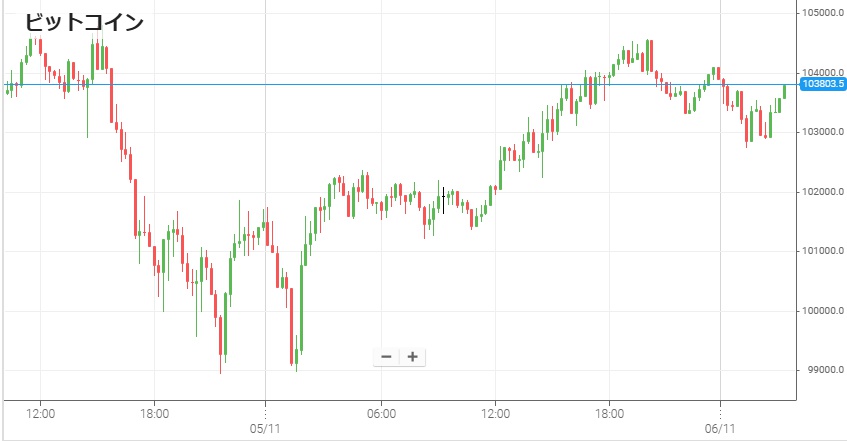Click the 18:00 label left of 05/11
The width and height of the screenshot is (847, 441).
tap(154, 412)
